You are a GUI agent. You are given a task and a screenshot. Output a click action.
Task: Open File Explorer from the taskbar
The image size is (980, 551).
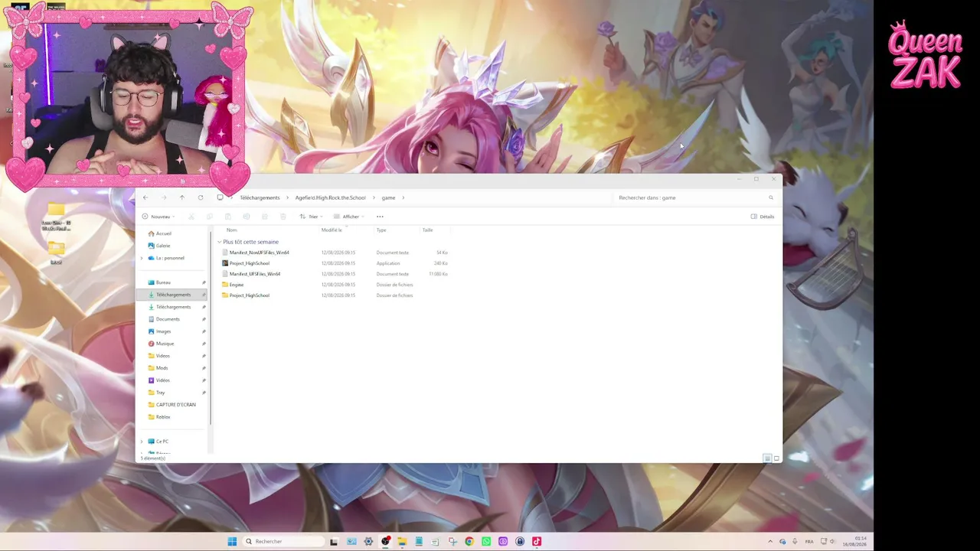pyautogui.click(x=402, y=542)
